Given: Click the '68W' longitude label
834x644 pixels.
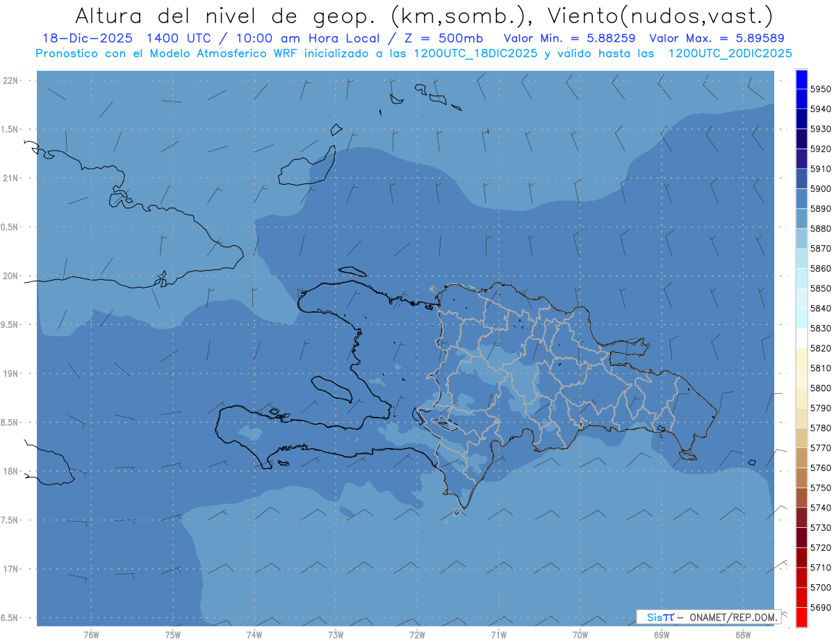Looking at the screenshot, I should [743, 634].
